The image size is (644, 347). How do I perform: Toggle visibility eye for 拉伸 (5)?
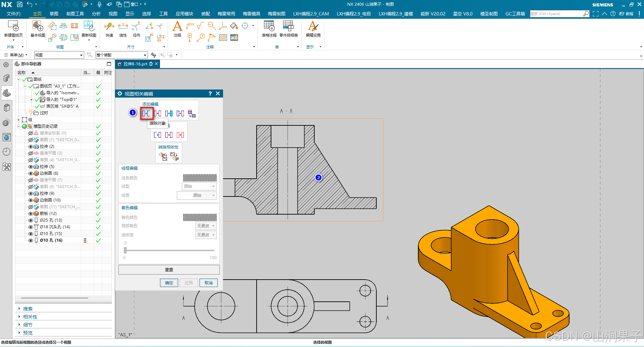[x=31, y=167]
